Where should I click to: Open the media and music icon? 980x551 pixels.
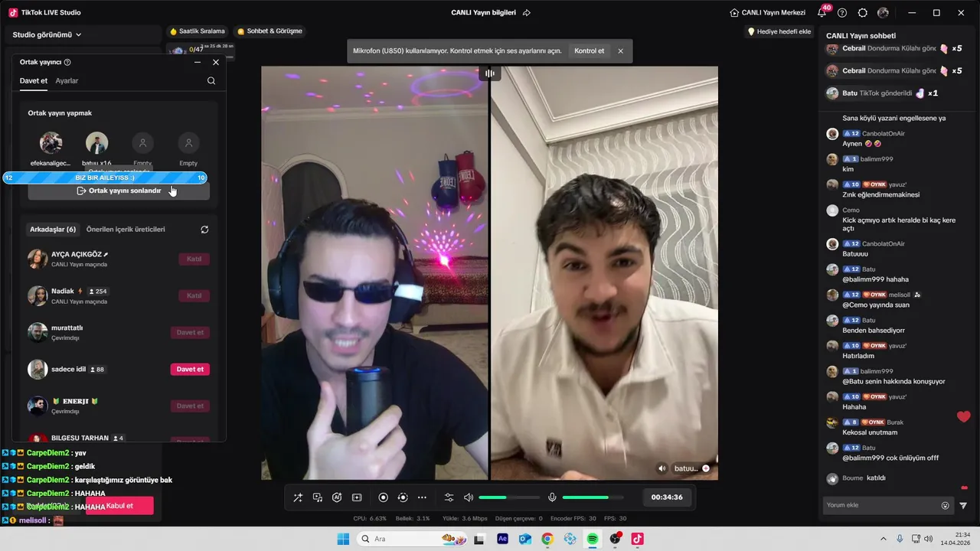coord(318,497)
